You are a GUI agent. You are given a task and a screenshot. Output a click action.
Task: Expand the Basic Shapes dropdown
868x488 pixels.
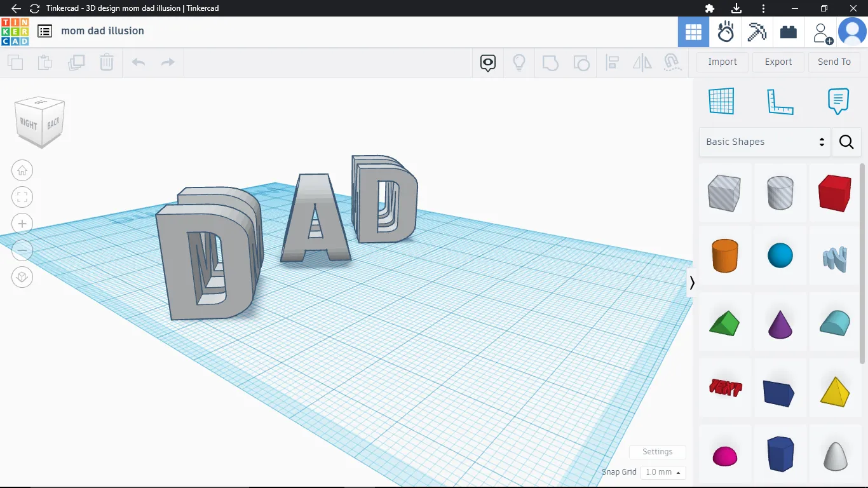click(x=764, y=142)
